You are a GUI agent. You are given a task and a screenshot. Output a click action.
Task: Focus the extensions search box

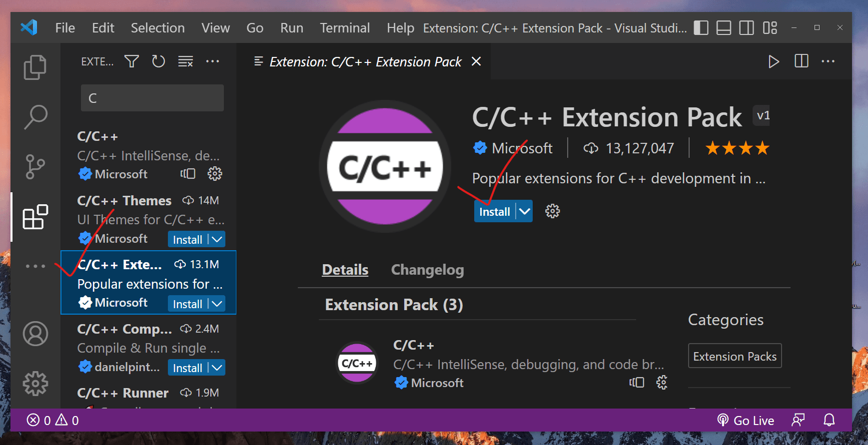tap(152, 98)
